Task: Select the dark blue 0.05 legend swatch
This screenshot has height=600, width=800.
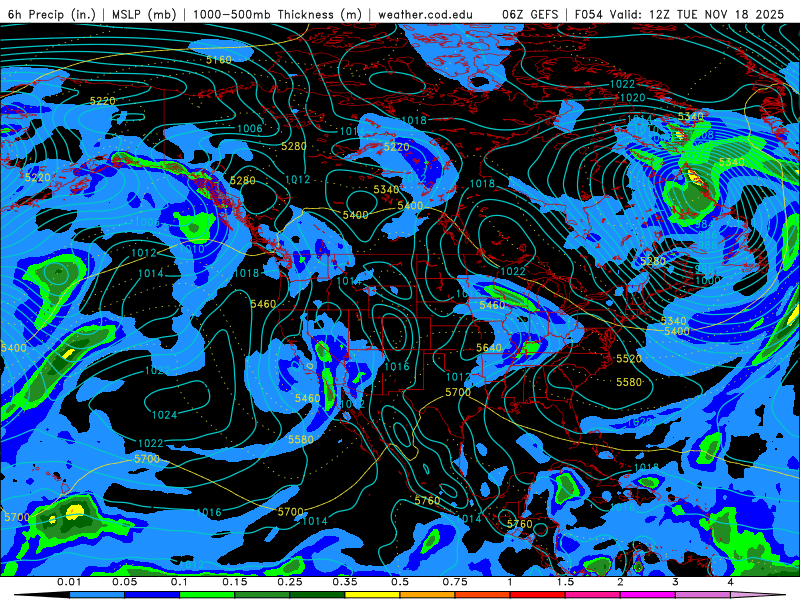Action: point(152,595)
